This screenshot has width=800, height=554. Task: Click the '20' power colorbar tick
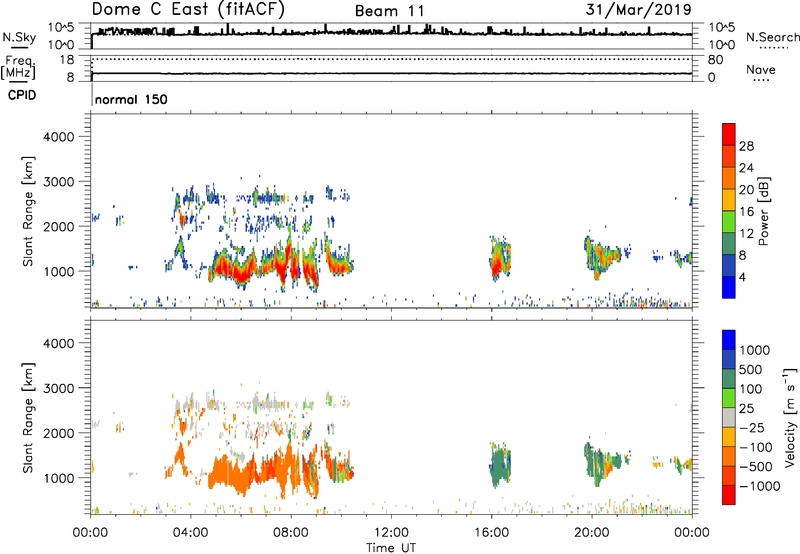coord(746,190)
